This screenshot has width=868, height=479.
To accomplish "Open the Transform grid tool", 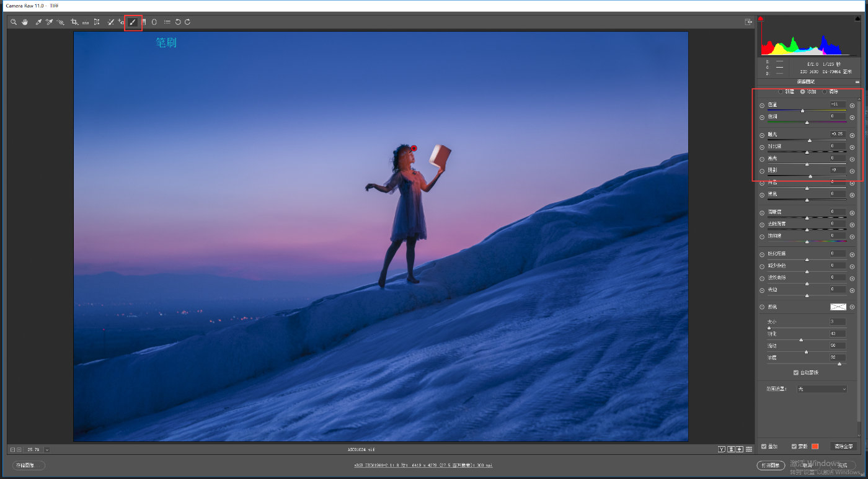I will 97,22.
